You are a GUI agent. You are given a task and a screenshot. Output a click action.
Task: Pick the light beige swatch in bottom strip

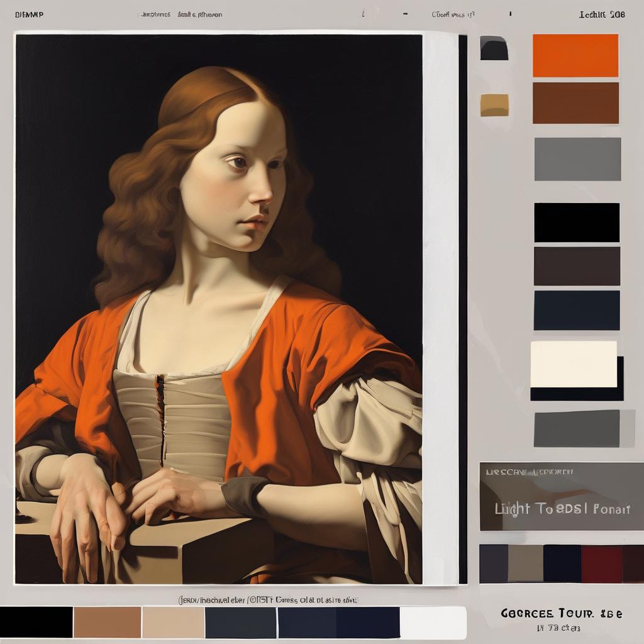pos(173,622)
